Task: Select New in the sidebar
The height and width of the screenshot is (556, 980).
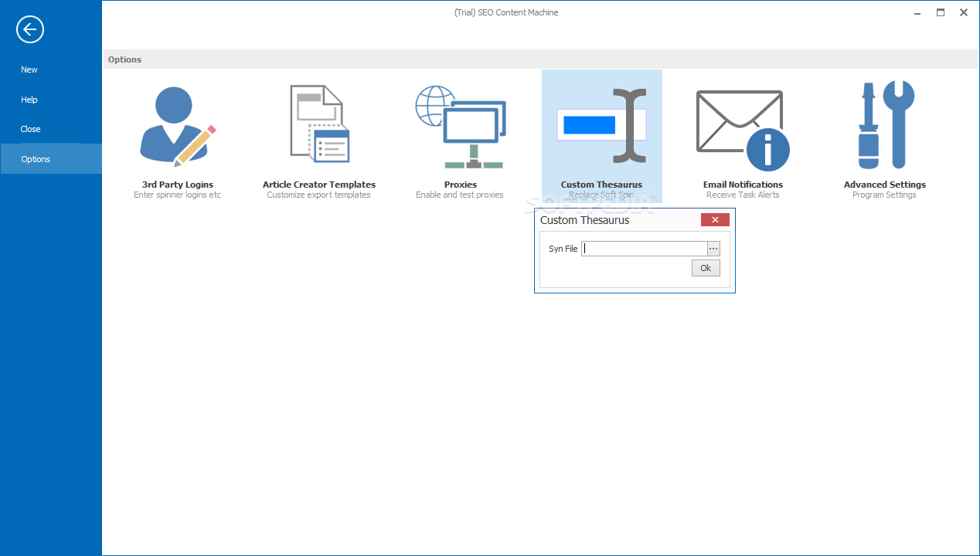Action: 51,69
